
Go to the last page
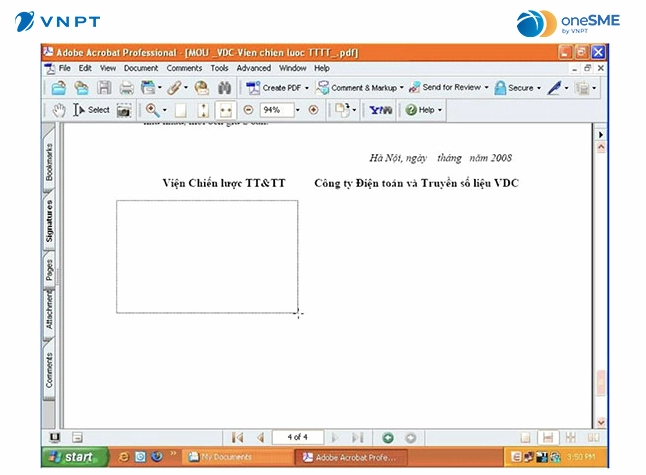tap(358, 438)
